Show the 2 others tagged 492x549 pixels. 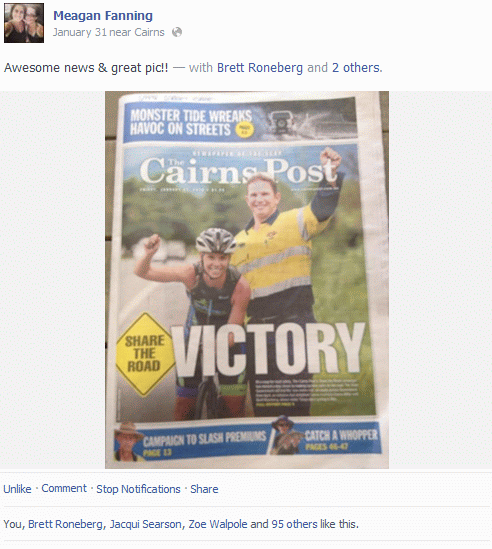click(356, 68)
